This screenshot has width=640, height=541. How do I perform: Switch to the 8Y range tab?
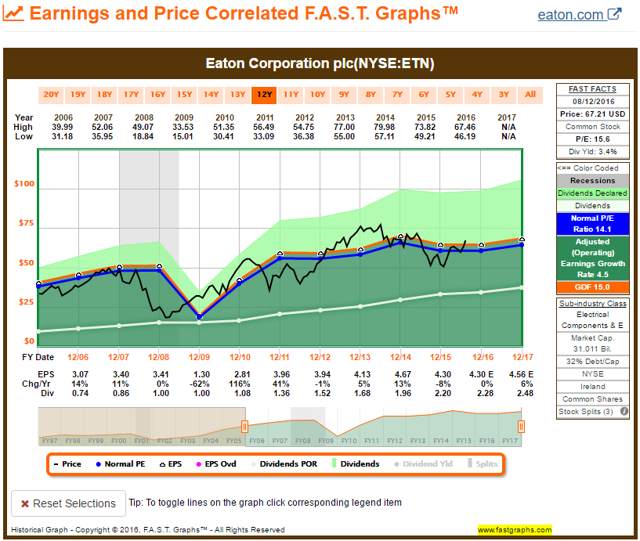click(371, 95)
